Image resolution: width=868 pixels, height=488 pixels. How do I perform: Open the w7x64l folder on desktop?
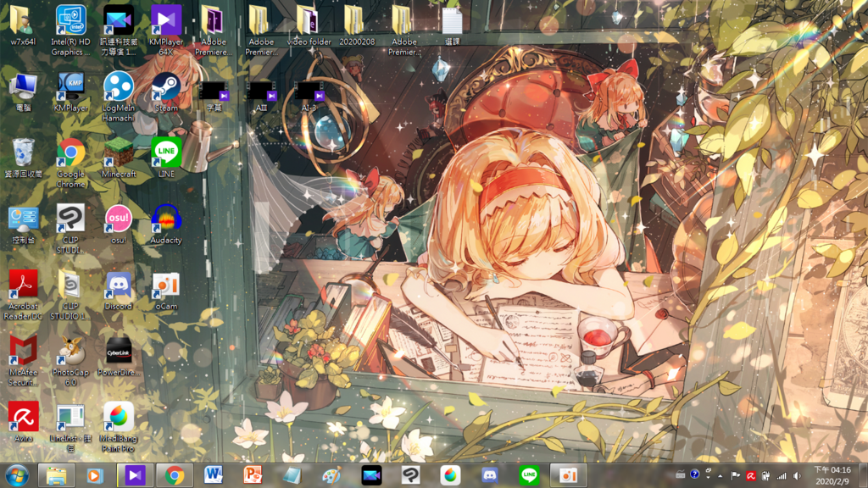tap(23, 26)
